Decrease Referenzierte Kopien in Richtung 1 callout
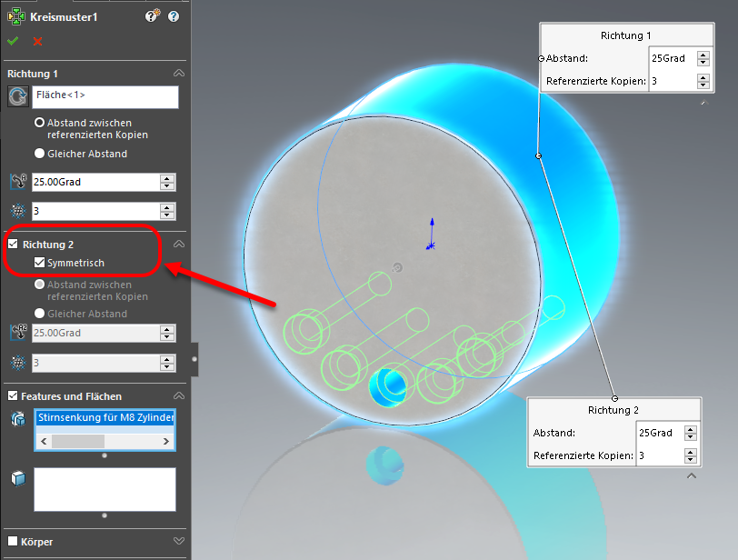Screen dimensions: 738x560 click(703, 85)
